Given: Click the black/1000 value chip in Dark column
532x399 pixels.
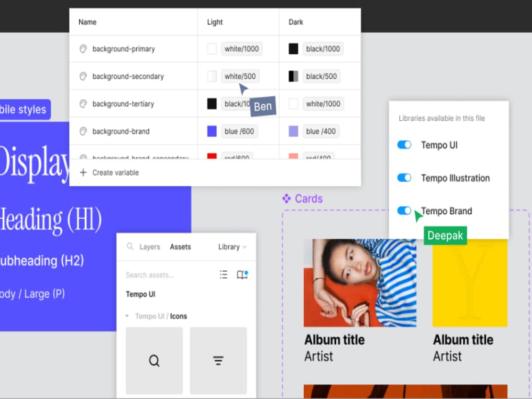Looking at the screenshot, I should [x=323, y=49].
